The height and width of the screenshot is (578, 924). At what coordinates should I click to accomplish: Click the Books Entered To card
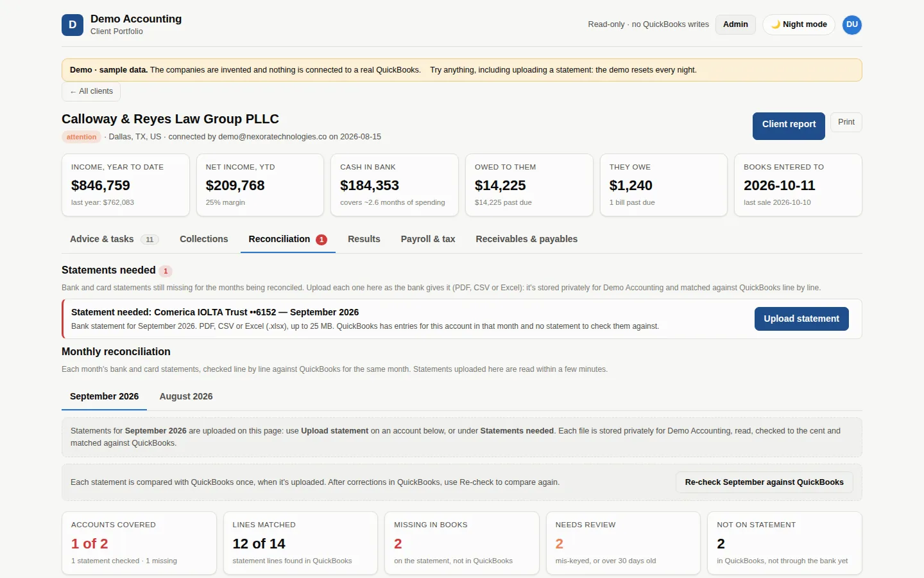(x=798, y=185)
